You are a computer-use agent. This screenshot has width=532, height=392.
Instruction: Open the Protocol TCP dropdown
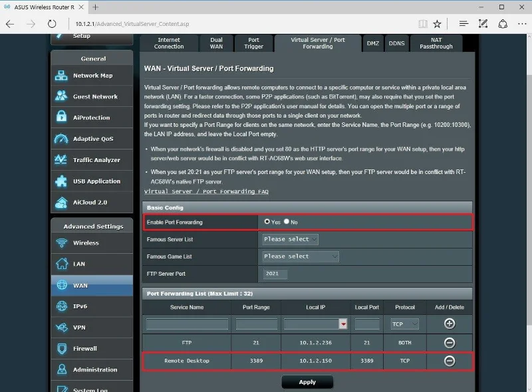(404, 324)
